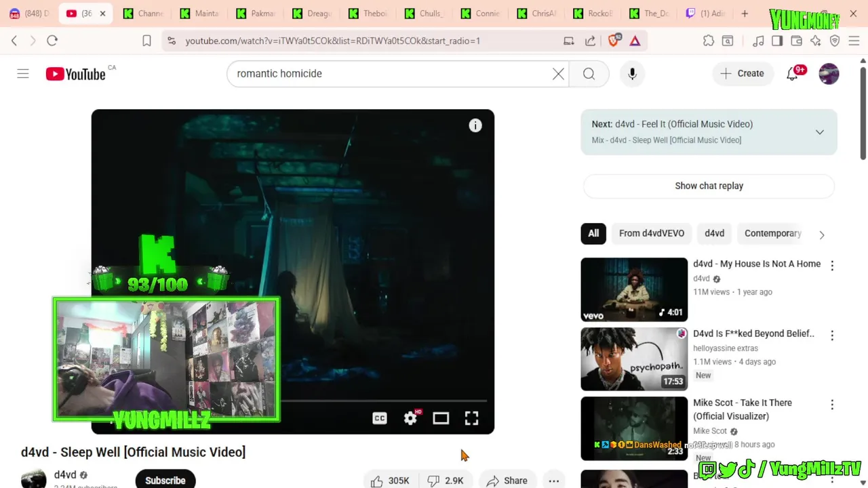Viewport: 868px width, 488px height.
Task: Switch to the Dreagu tab
Action: (312, 14)
